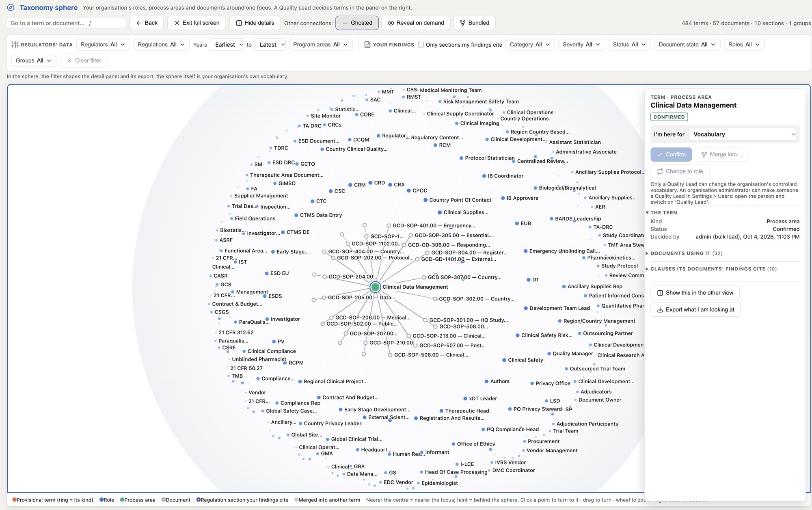This screenshot has width=812, height=510.
Task: Click the Go to a term or document field
Action: (66, 23)
